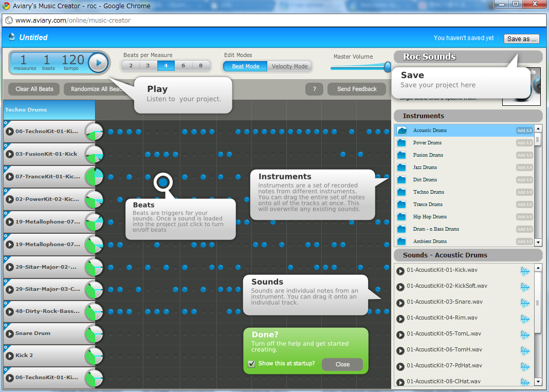Open the Acoustic Drums folder icon

tap(402, 130)
